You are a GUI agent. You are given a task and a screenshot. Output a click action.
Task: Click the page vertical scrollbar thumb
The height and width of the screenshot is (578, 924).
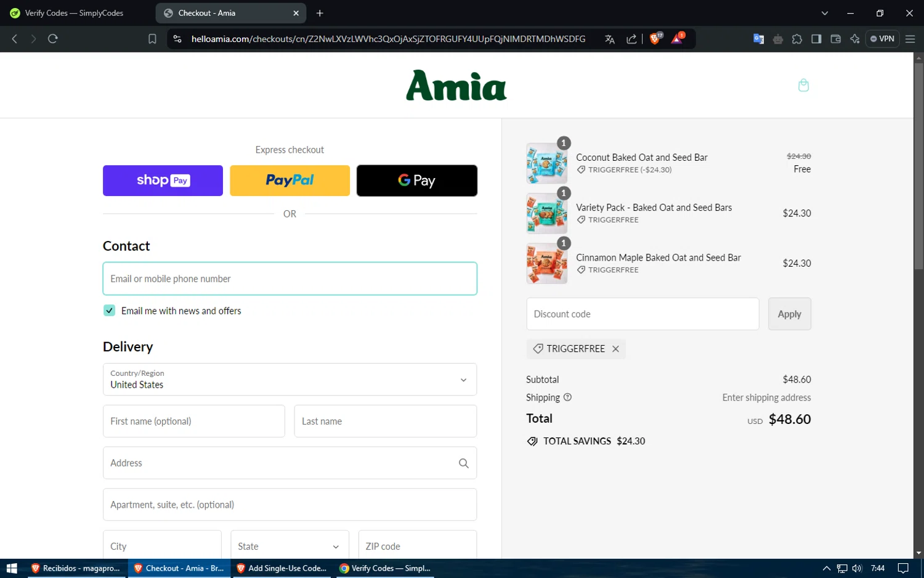[x=918, y=166]
